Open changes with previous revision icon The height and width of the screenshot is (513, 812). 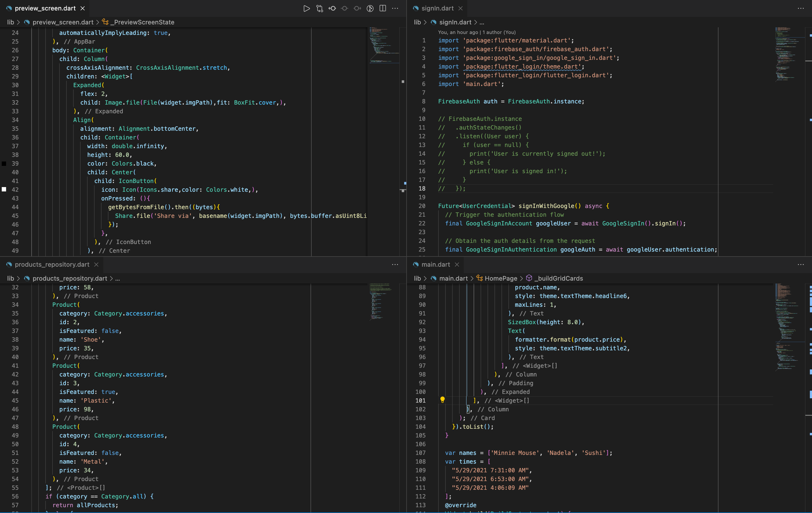point(332,8)
